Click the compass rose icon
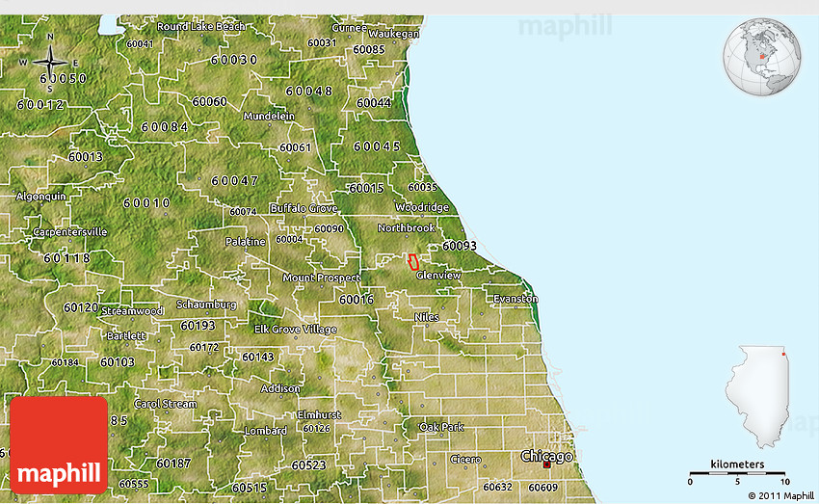 pos(49,62)
